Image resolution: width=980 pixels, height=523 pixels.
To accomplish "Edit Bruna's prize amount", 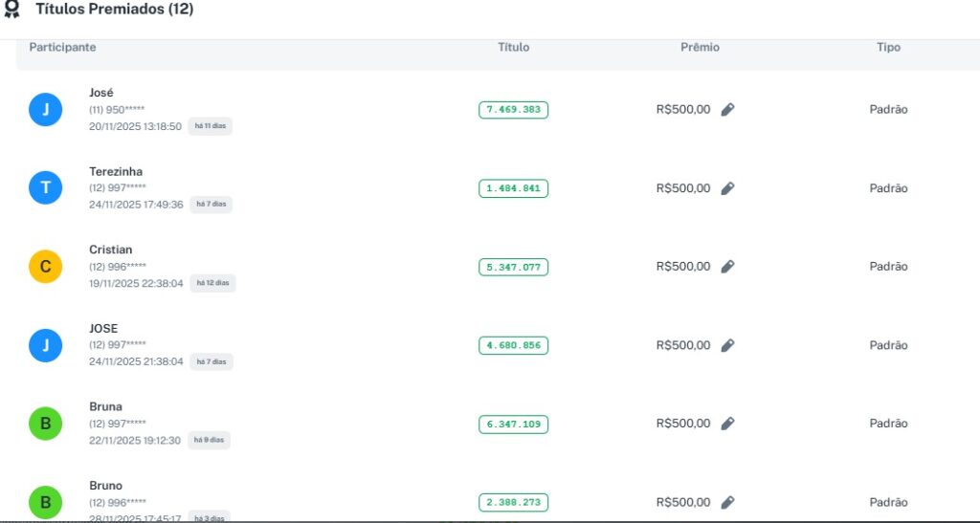I will click(x=727, y=424).
